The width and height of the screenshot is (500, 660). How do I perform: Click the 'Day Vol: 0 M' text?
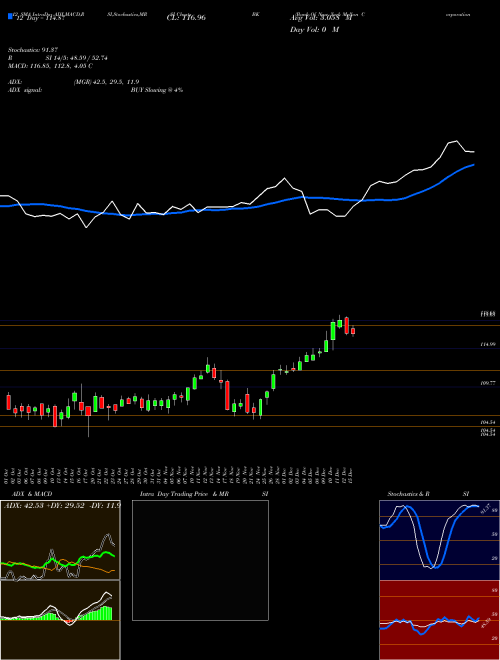[314, 30]
